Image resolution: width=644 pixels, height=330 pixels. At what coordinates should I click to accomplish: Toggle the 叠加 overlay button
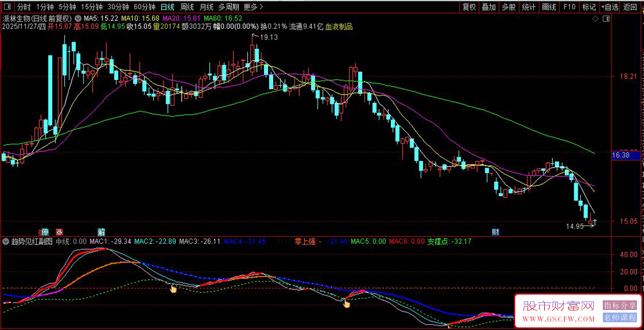[x=489, y=7]
